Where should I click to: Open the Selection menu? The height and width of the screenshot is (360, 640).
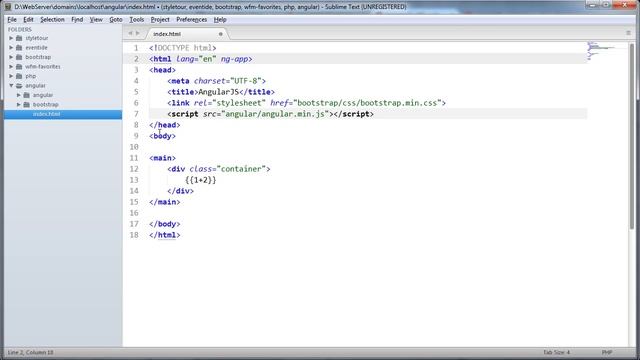coord(52,20)
